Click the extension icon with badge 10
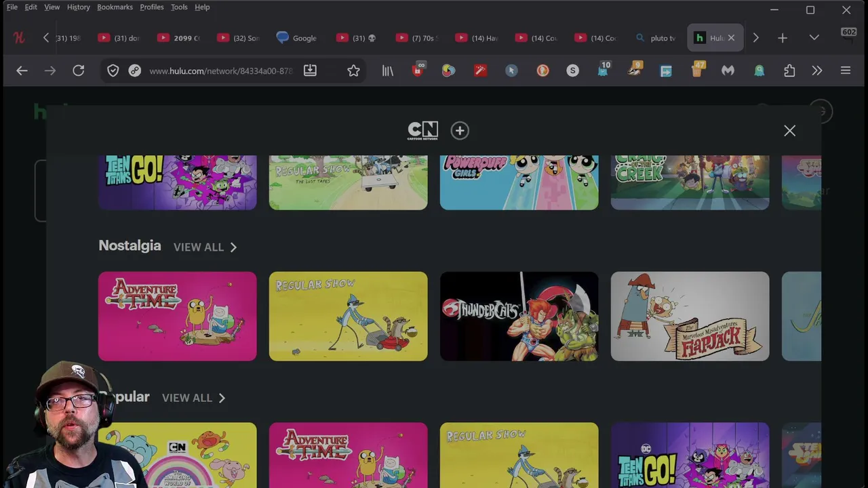 603,70
